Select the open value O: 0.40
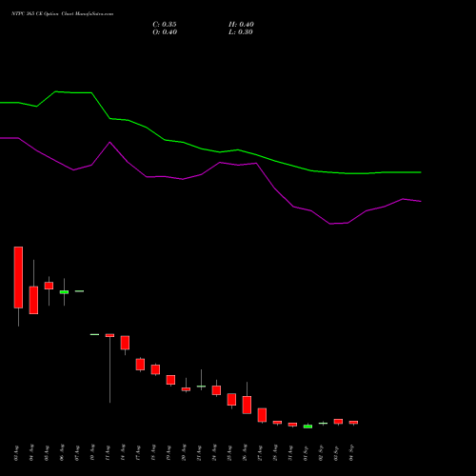The height and width of the screenshot is (476, 476). (165, 32)
